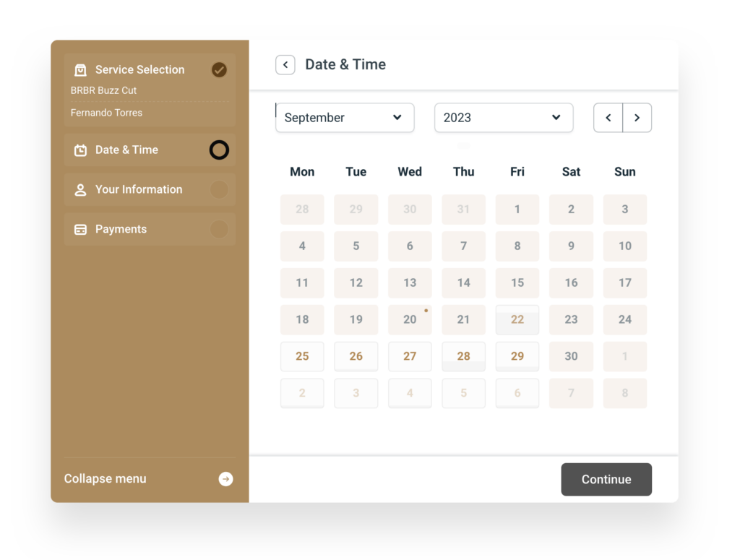Click the Collapse menu text link

pyautogui.click(x=106, y=479)
